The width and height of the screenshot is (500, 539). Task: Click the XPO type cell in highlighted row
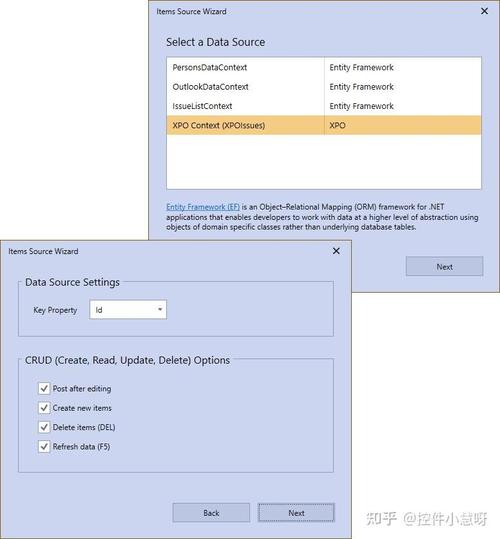coord(403,125)
